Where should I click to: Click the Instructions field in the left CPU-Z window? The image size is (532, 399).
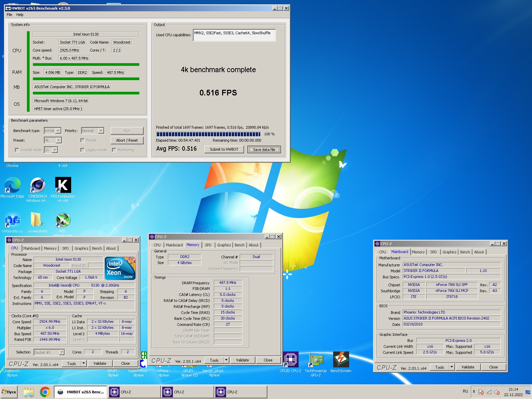click(84, 305)
